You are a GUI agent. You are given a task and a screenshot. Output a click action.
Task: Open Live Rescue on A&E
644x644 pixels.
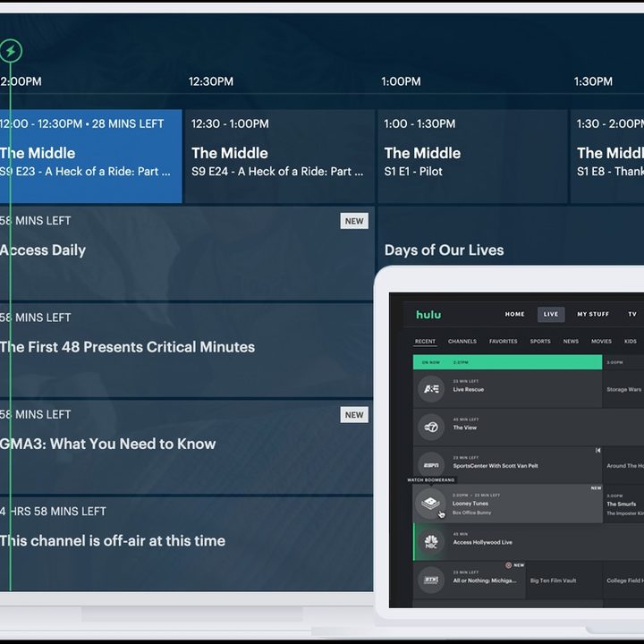508,388
